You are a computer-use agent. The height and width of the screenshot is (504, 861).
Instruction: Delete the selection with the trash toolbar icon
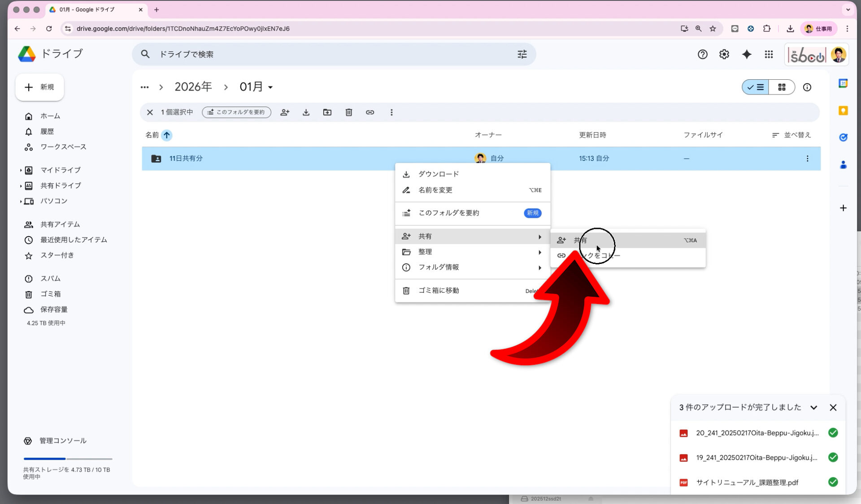pyautogui.click(x=349, y=112)
